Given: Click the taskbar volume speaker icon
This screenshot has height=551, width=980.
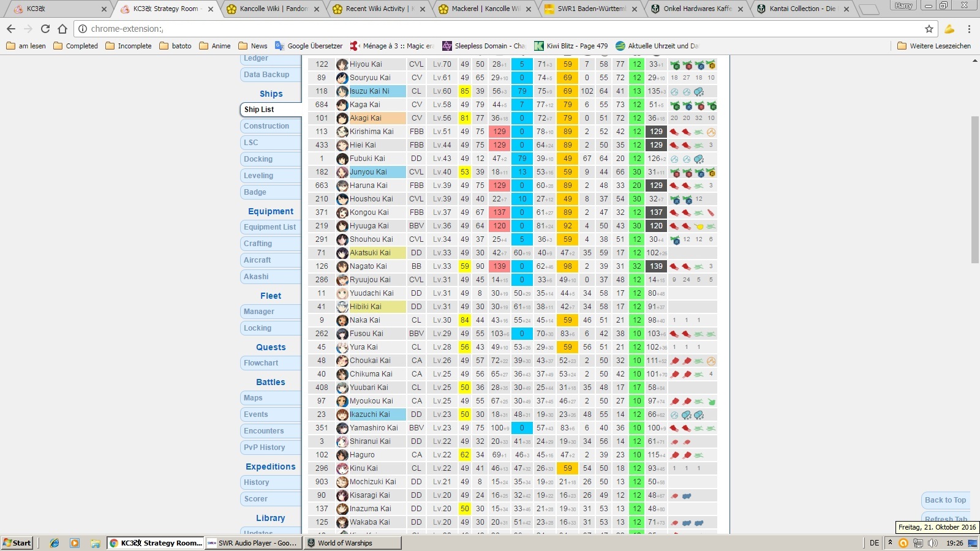Looking at the screenshot, I should click(932, 543).
